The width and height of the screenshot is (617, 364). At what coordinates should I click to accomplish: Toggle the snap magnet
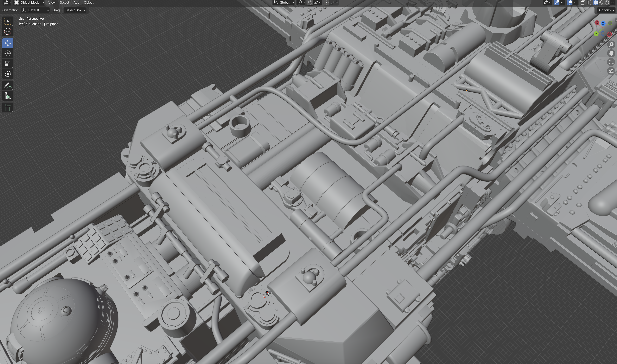(x=310, y=2)
